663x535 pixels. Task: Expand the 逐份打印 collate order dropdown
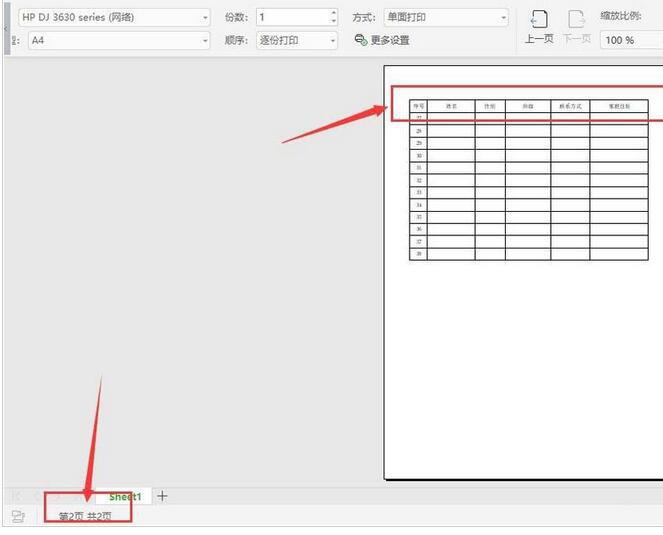333,41
